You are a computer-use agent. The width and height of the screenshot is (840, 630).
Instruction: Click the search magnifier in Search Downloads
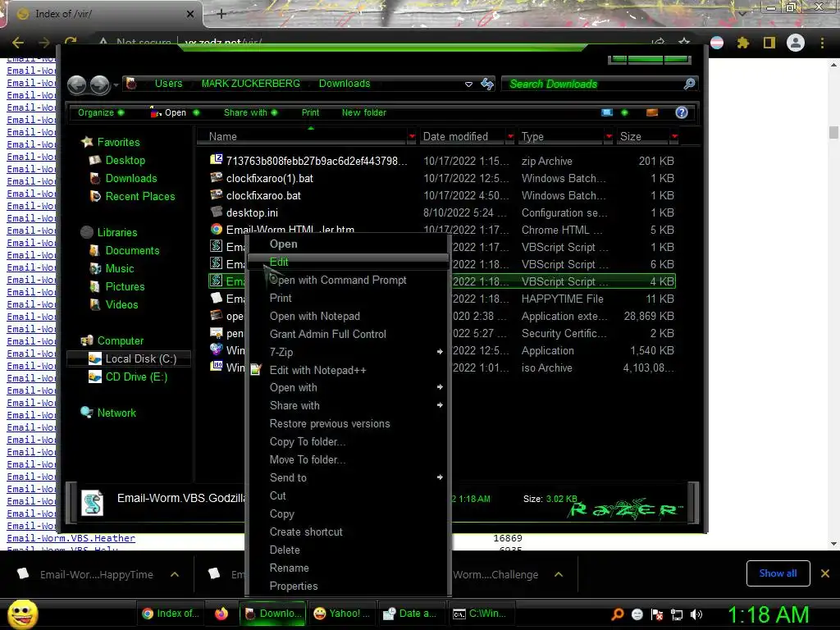pyautogui.click(x=689, y=84)
